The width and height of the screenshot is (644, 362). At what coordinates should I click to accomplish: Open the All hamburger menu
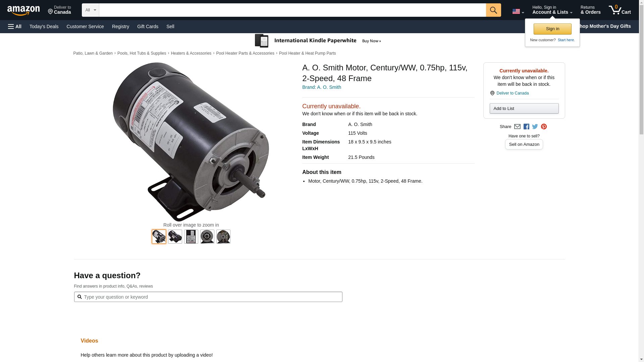(15, 26)
